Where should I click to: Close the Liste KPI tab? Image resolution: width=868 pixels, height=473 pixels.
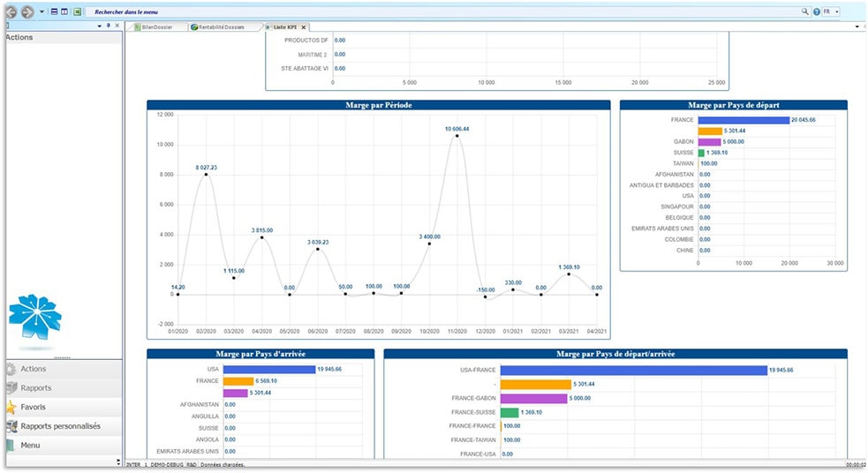(x=304, y=27)
